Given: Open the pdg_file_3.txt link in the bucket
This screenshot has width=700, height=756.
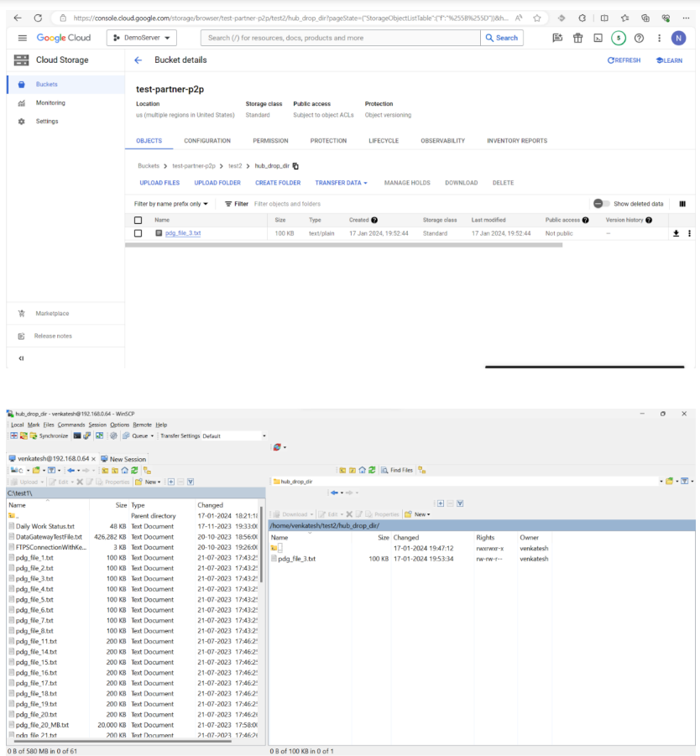Looking at the screenshot, I should (183, 233).
